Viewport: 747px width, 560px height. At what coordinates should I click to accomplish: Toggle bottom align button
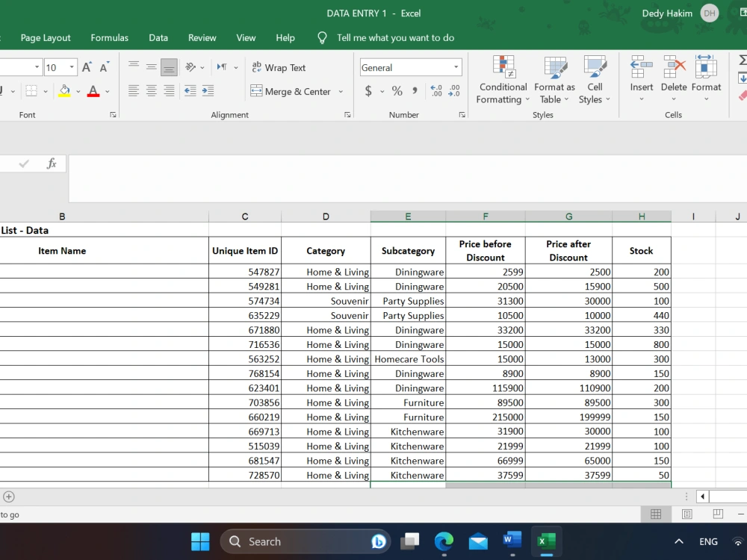click(169, 67)
